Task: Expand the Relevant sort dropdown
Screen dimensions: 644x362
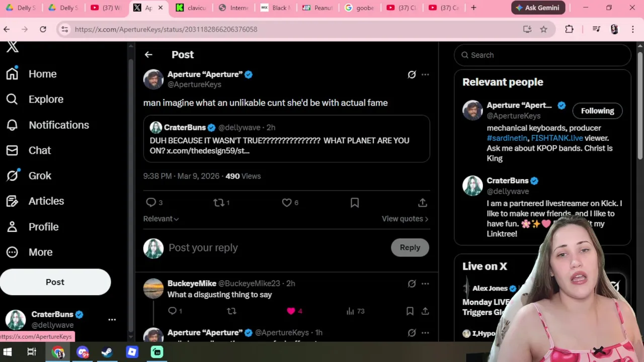Action: click(x=161, y=219)
